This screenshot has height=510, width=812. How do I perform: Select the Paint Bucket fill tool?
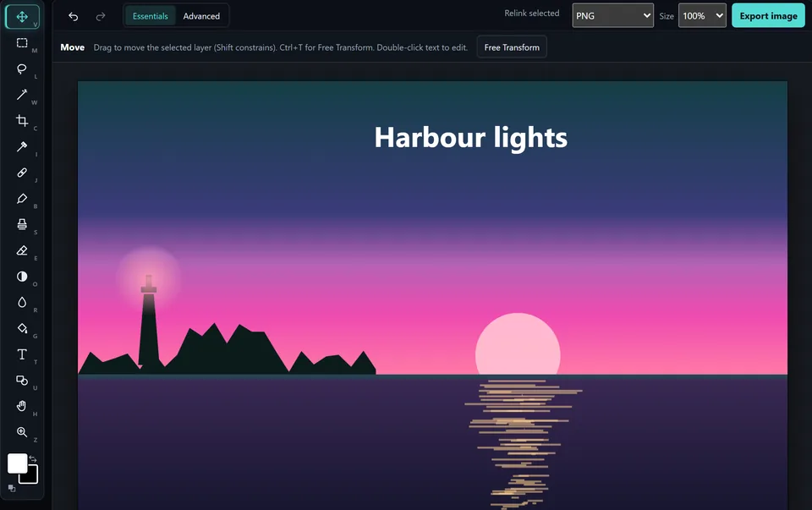coord(22,328)
